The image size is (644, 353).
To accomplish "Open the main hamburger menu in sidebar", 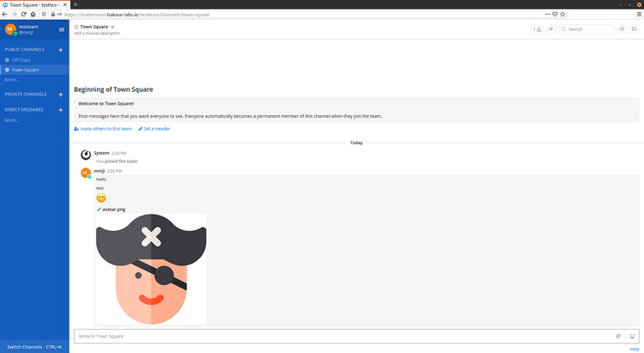I will coord(61,29).
